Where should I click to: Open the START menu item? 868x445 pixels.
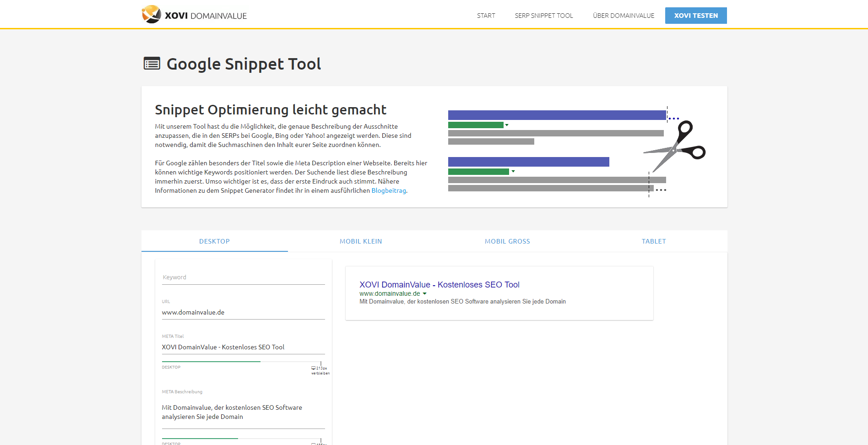[x=486, y=16]
